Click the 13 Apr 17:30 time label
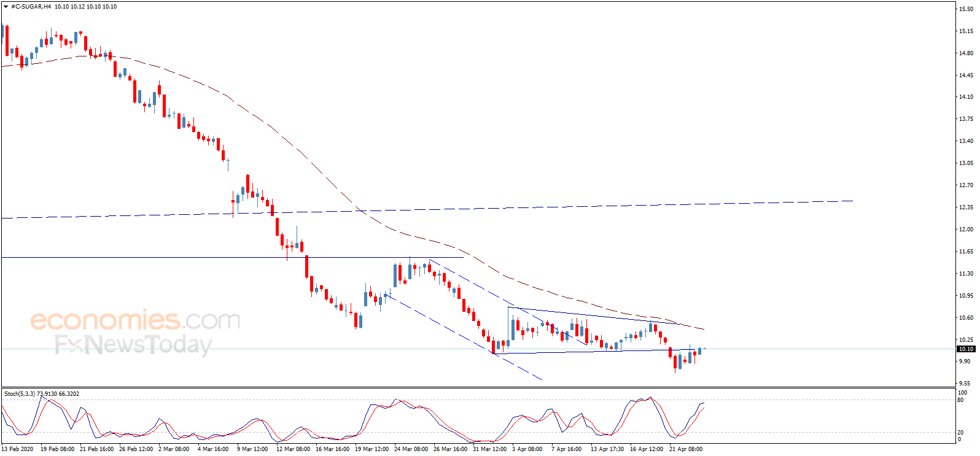The height and width of the screenshot is (456, 980). pos(607,449)
